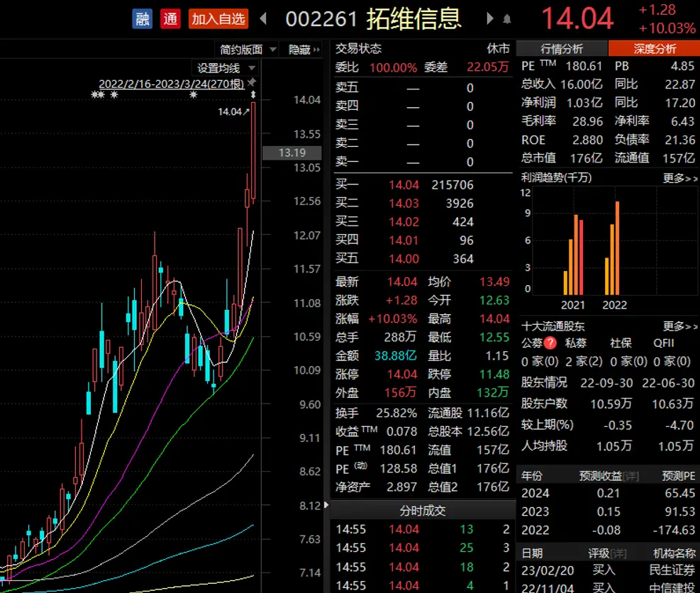Select the 私募 shareholder category

[x=575, y=343]
